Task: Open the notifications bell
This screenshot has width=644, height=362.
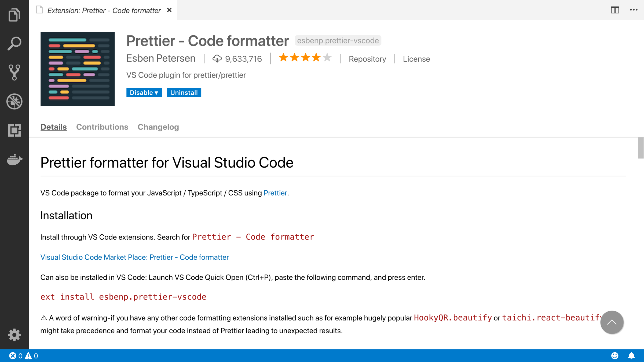Action: pos(631,356)
